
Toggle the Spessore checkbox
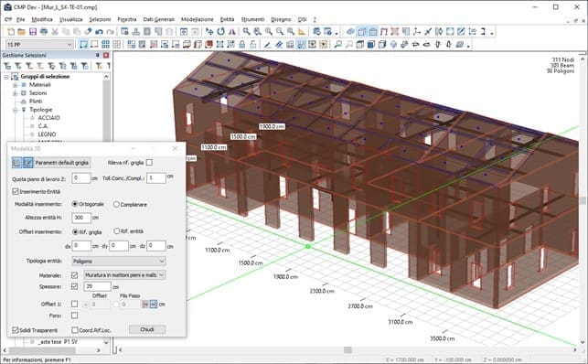pyautogui.click(x=74, y=286)
